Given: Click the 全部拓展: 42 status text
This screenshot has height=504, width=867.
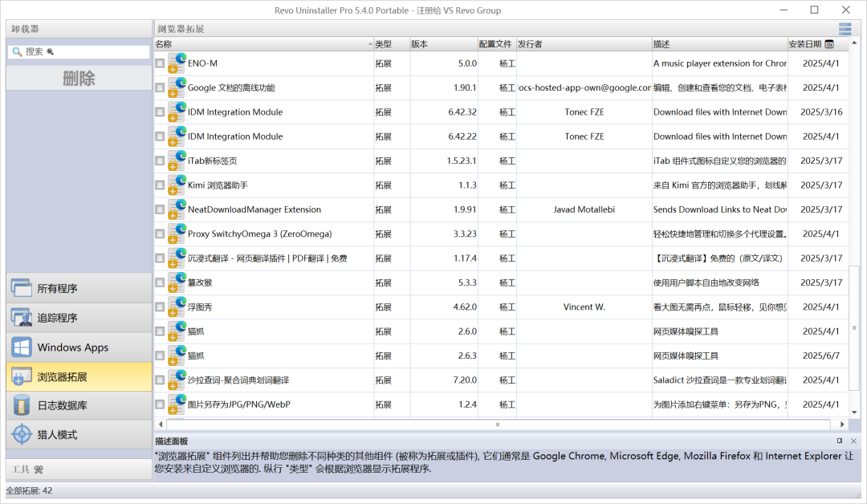Looking at the screenshot, I should click(x=30, y=490).
